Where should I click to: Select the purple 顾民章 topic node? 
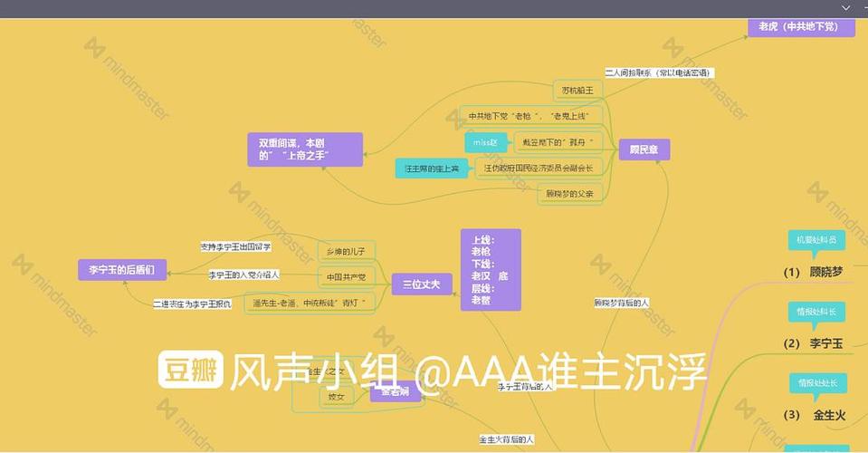tap(644, 149)
